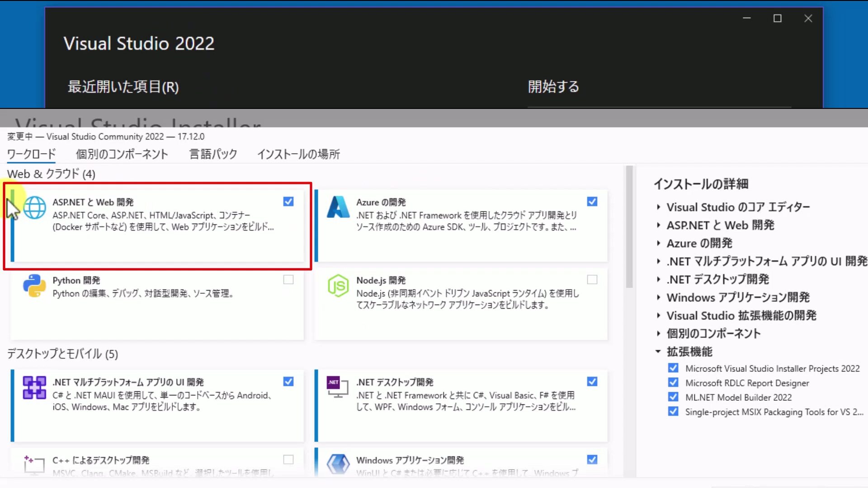
Task: Expand Visual Studio のコア エディター details
Action: (658, 207)
